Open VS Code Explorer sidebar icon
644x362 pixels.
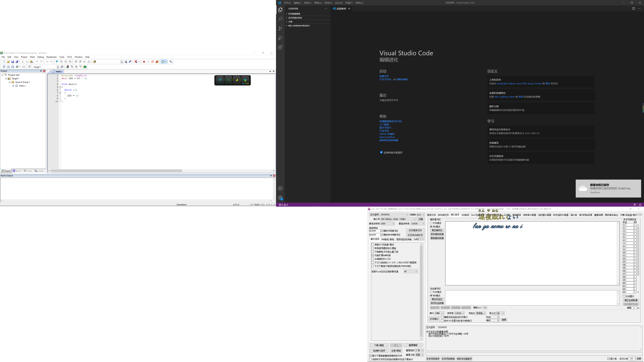click(x=280, y=10)
